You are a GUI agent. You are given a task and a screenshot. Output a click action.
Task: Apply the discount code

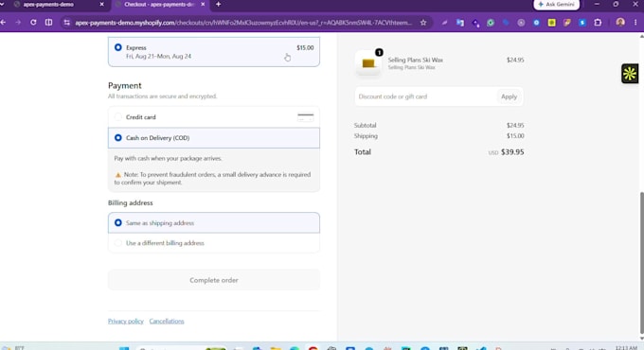click(x=509, y=96)
